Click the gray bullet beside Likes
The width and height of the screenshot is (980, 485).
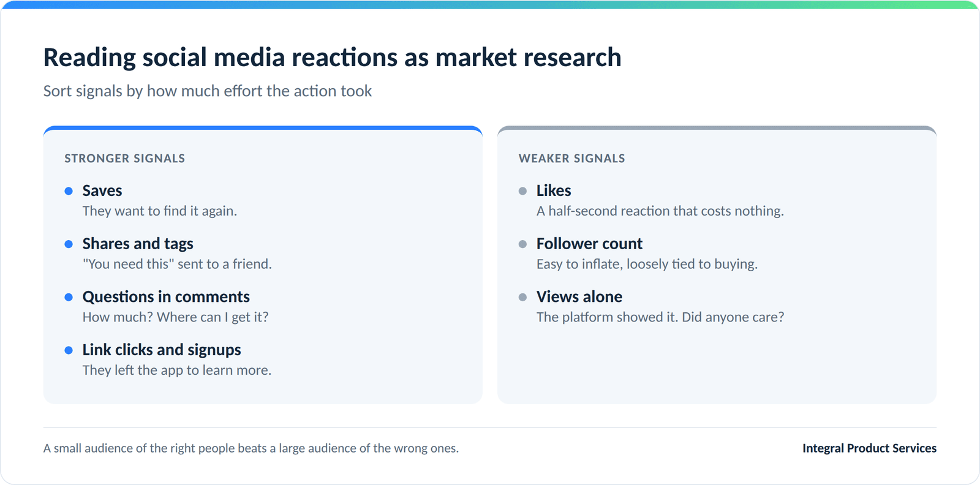[522, 191]
